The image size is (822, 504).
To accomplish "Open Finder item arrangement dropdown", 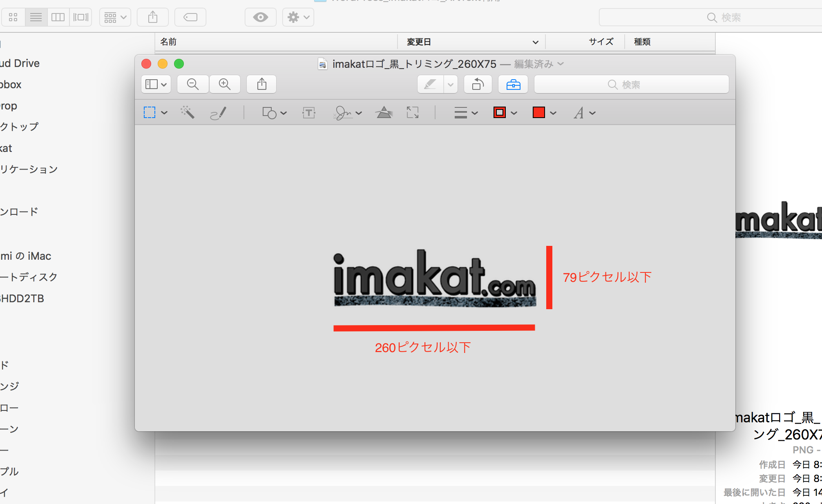I will tap(115, 17).
